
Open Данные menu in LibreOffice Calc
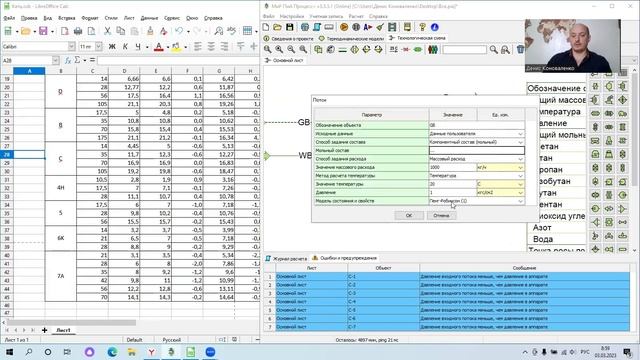tap(149, 18)
